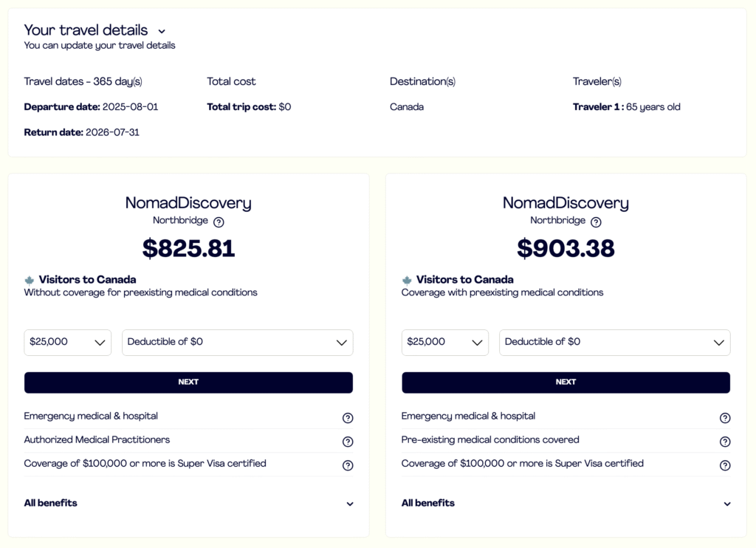Click Super Visa certified help icon in left plan
This screenshot has width=756, height=548.
348,465
